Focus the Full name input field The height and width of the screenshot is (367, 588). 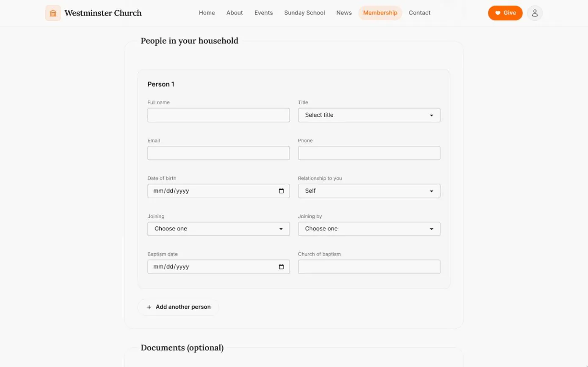(218, 115)
